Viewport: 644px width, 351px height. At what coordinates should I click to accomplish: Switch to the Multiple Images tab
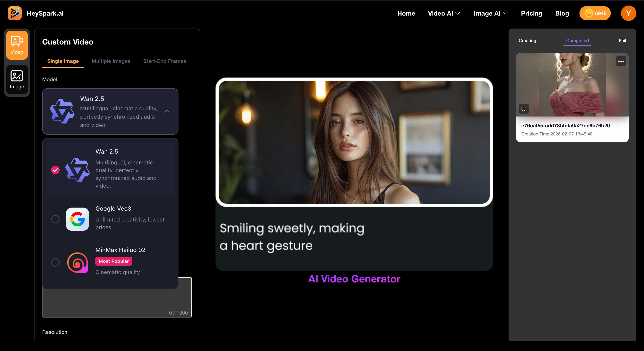(111, 61)
